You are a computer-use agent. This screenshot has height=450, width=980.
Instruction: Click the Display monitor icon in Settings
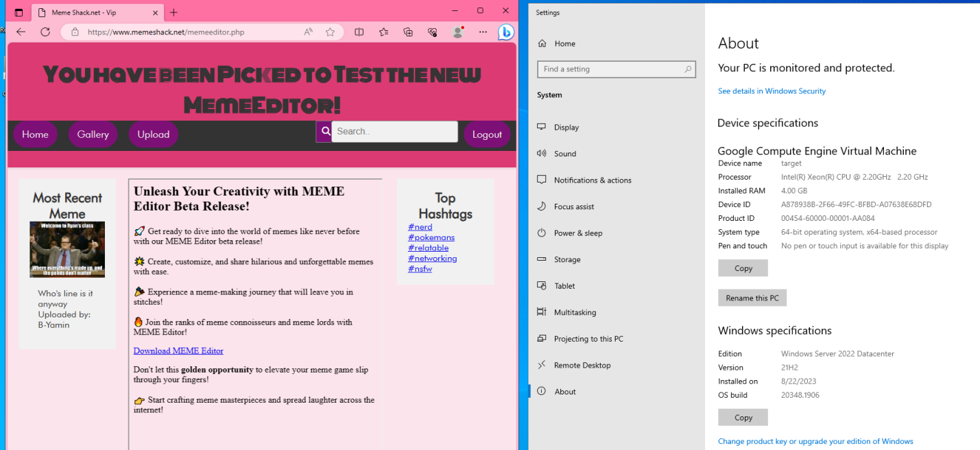(x=542, y=127)
